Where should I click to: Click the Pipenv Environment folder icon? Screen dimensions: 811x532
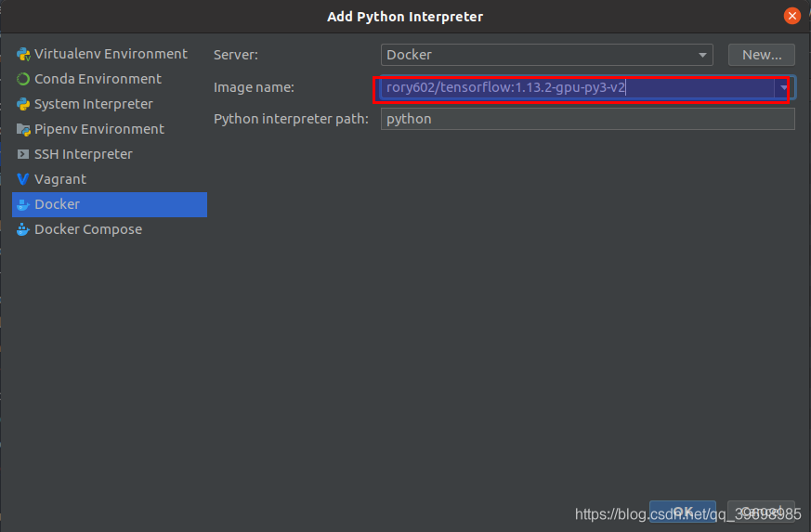point(23,129)
